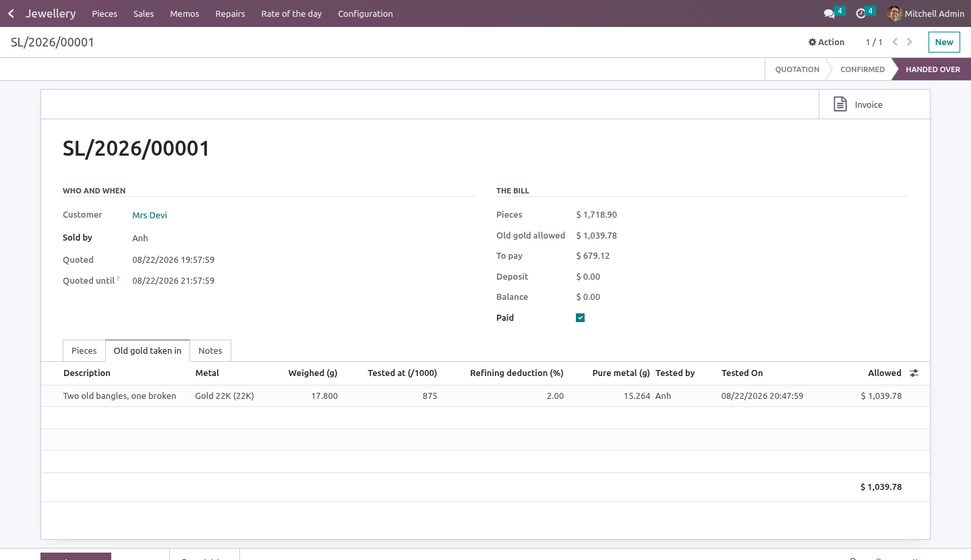971x560 pixels.
Task: Go back using the arrow beside Jewellery
Action: [x=11, y=13]
